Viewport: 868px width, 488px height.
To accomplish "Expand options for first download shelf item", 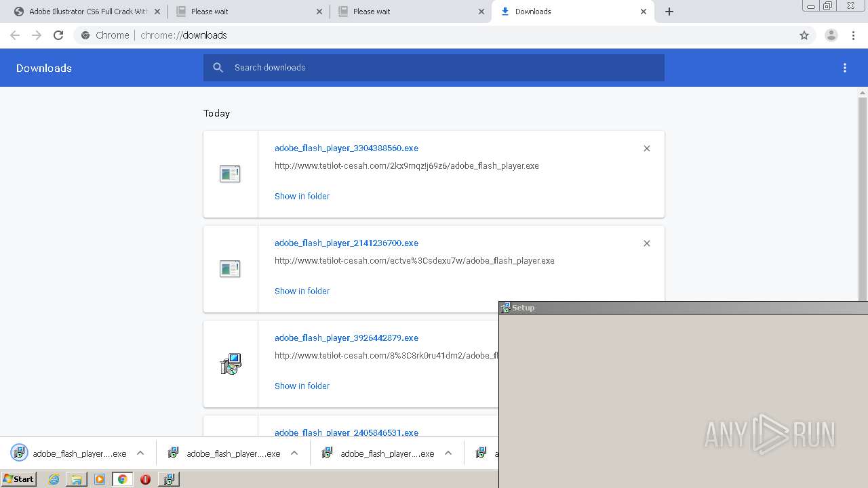I will [x=140, y=453].
